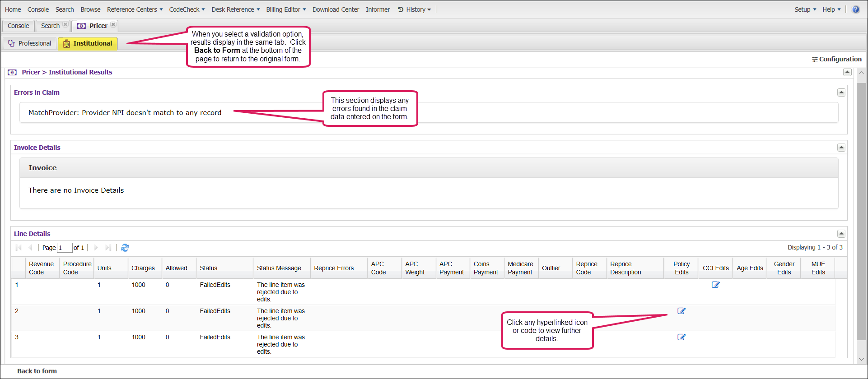Click the Back to form link
Screen dimensions: 868x379
[x=37, y=371]
